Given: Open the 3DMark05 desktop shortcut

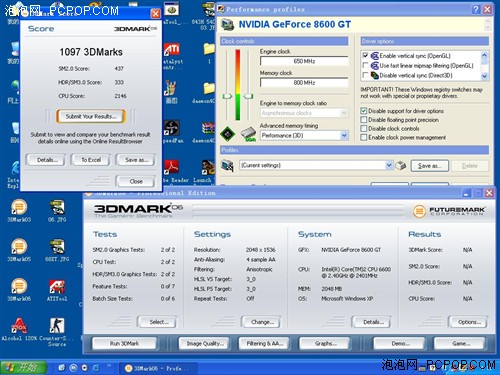Looking at the screenshot, I should tap(19, 250).
